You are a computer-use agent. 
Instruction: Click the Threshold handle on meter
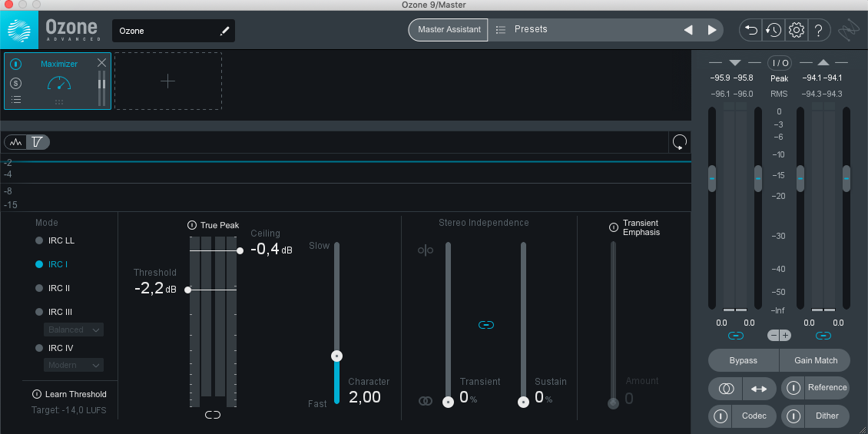(187, 290)
